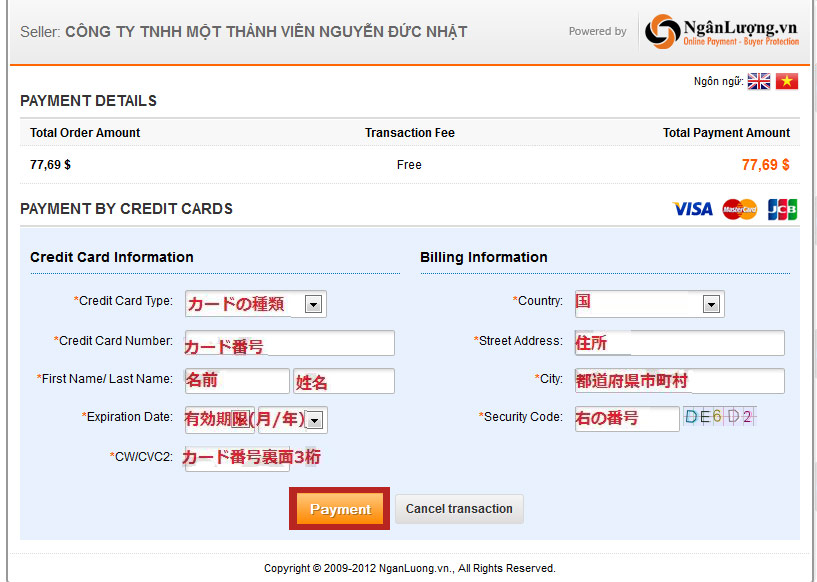Click the First Name input field
The height and width of the screenshot is (582, 817).
point(237,381)
